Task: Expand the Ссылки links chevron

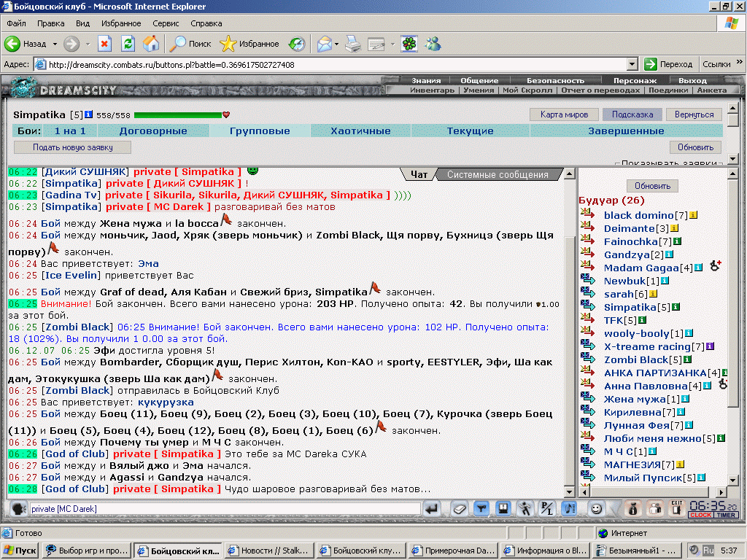Action: click(740, 62)
